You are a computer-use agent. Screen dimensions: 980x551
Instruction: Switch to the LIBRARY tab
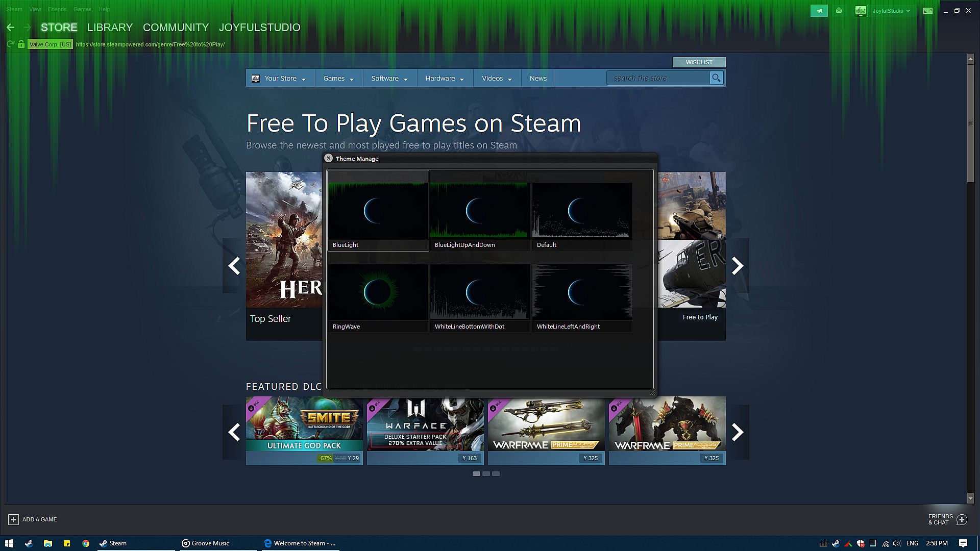(x=110, y=28)
